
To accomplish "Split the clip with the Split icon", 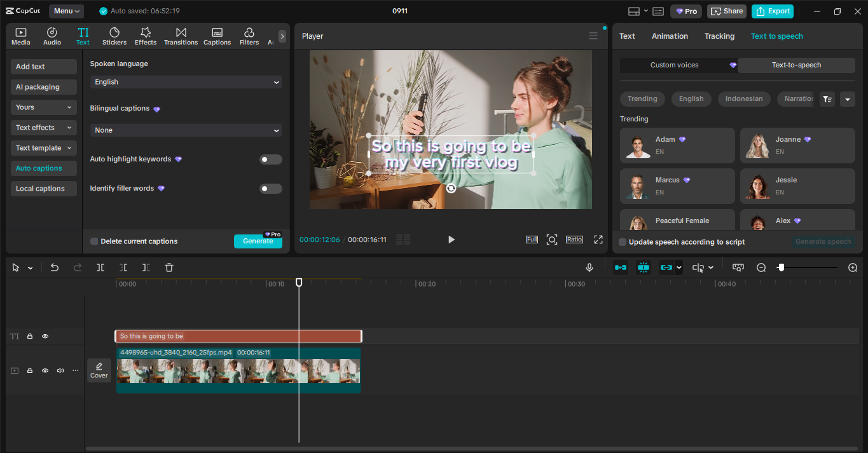I will tap(100, 267).
